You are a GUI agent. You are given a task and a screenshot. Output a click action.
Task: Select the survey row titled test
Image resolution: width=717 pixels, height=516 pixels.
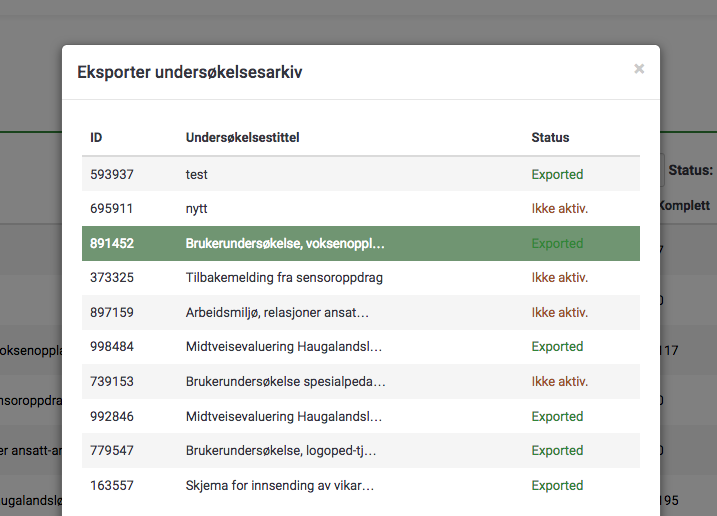click(197, 174)
